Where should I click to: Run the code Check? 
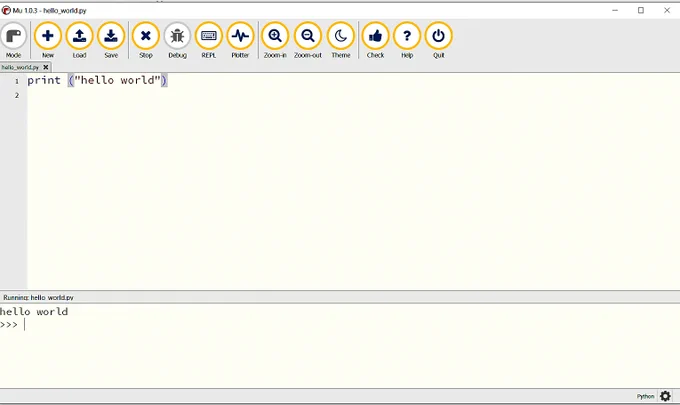tap(376, 40)
